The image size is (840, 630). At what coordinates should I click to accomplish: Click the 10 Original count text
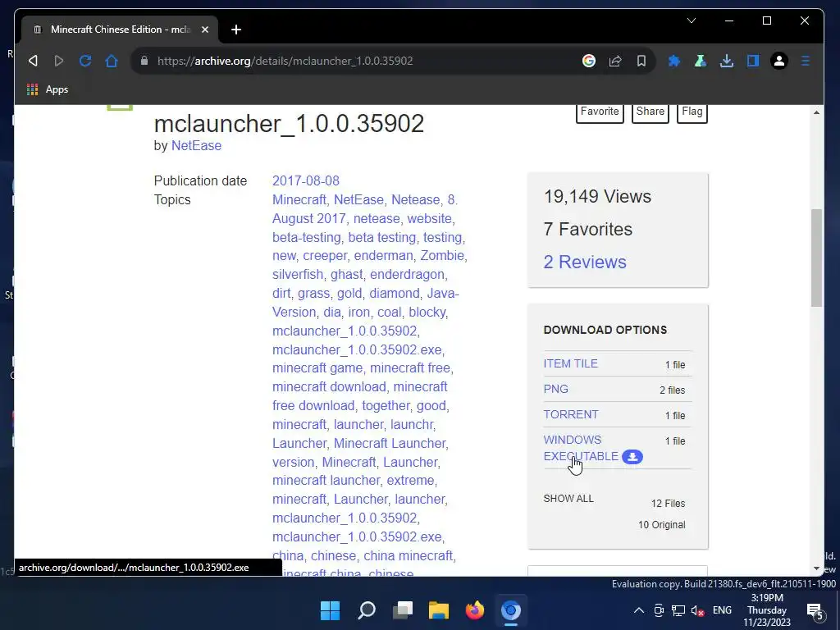point(662,525)
